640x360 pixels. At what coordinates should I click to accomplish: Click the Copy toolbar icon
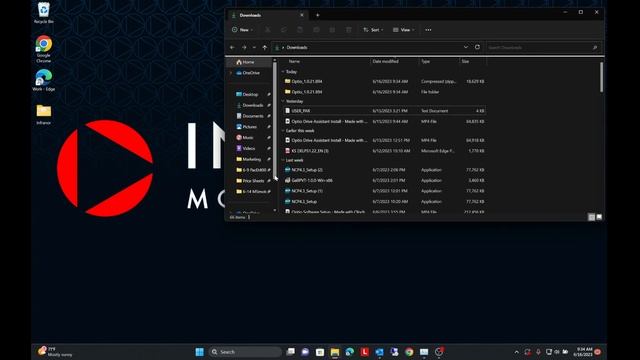pos(284,30)
